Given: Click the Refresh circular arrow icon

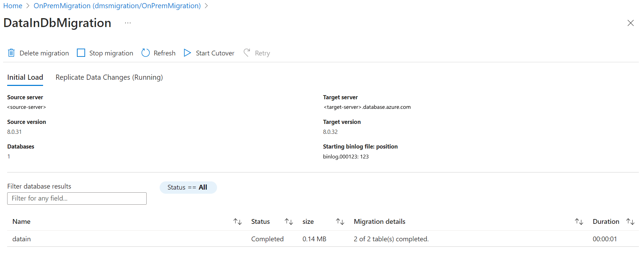Looking at the screenshot, I should tap(146, 53).
